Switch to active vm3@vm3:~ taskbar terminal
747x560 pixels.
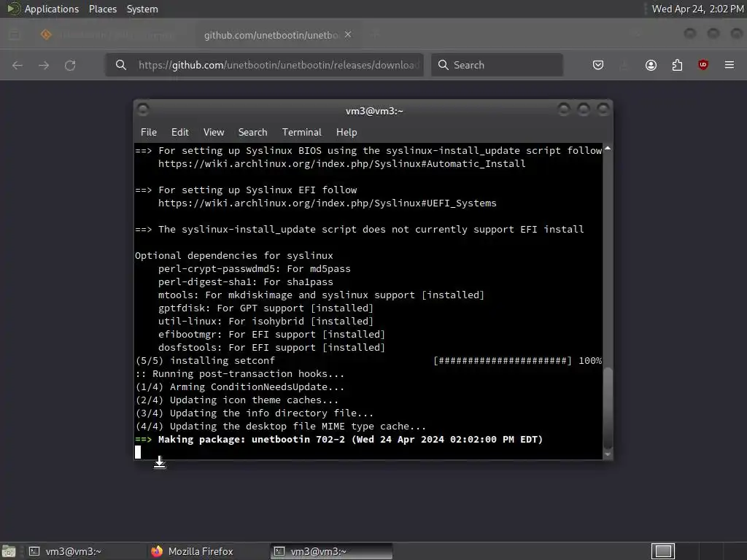(331, 551)
